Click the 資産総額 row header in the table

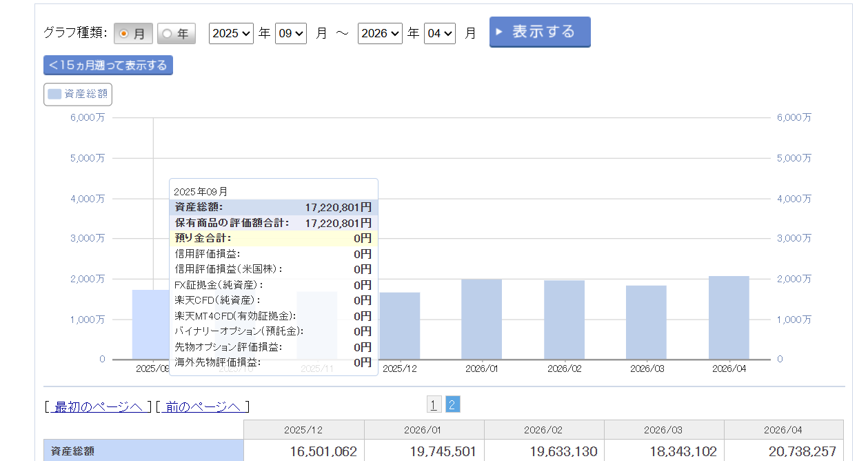click(143, 452)
